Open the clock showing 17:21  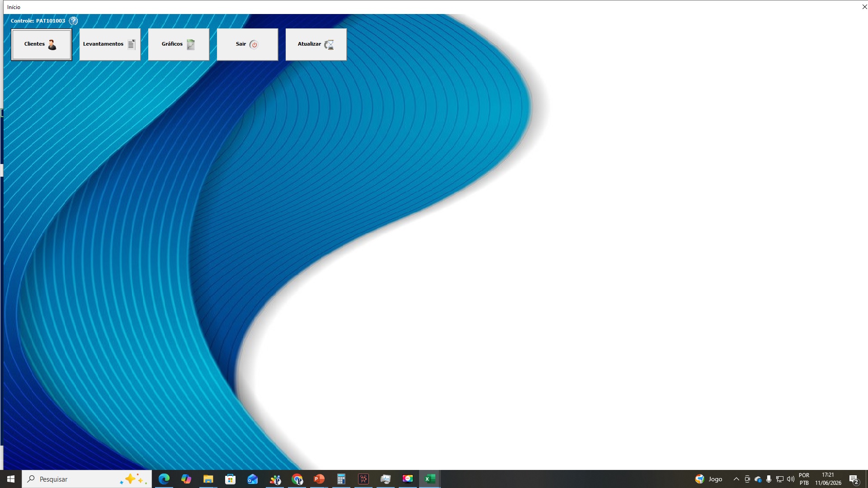[x=828, y=479]
